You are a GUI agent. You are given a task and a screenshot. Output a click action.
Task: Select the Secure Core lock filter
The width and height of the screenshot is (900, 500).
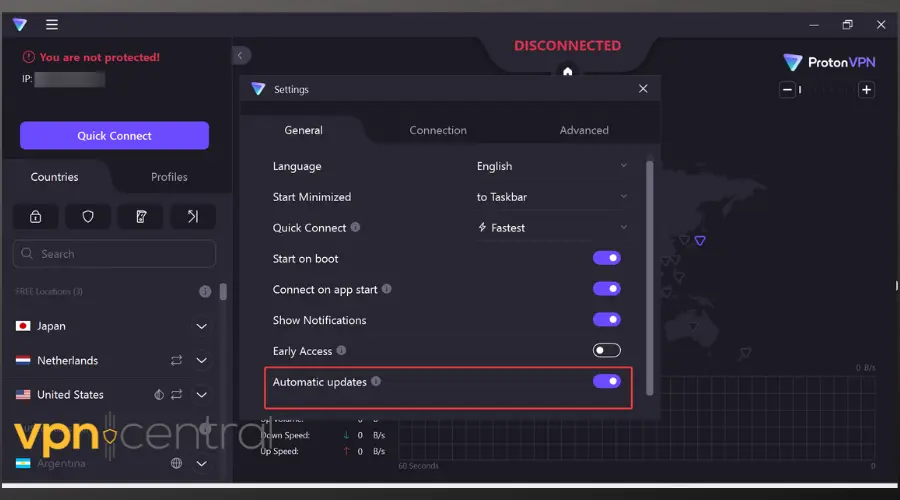(x=36, y=216)
